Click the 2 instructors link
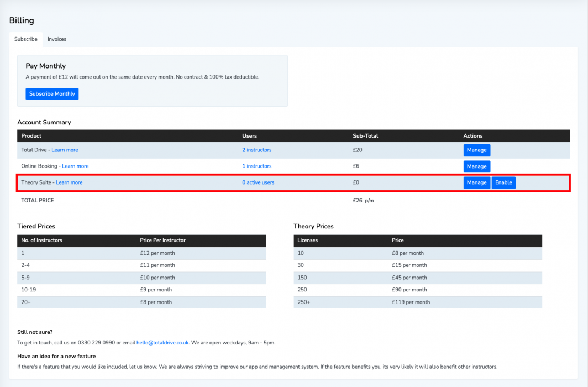The image size is (588, 387). click(x=256, y=150)
